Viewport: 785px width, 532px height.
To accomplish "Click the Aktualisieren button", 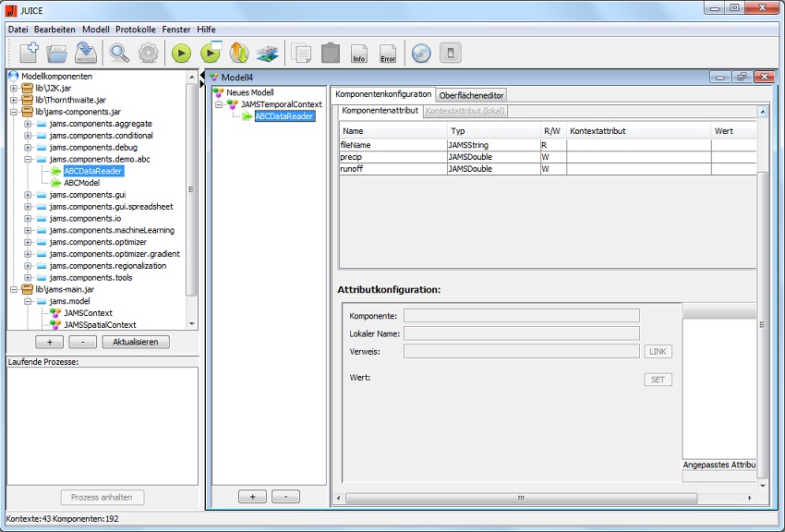I will [136, 342].
